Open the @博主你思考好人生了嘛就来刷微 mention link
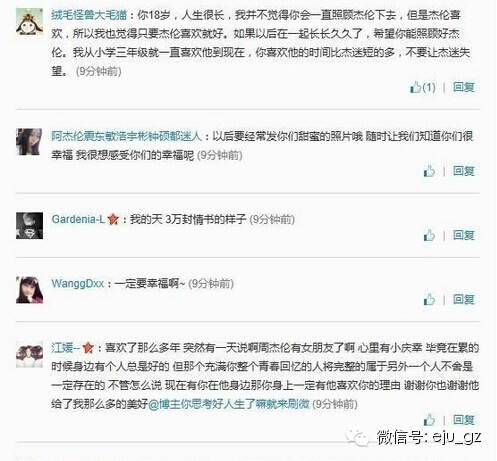Image resolution: width=497 pixels, height=461 pixels. 229,404
